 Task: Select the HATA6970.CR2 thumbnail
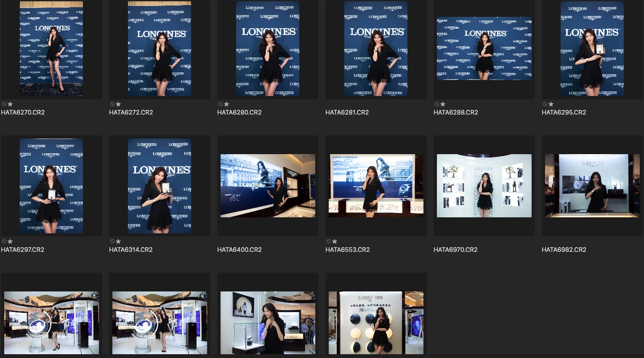[x=484, y=186]
